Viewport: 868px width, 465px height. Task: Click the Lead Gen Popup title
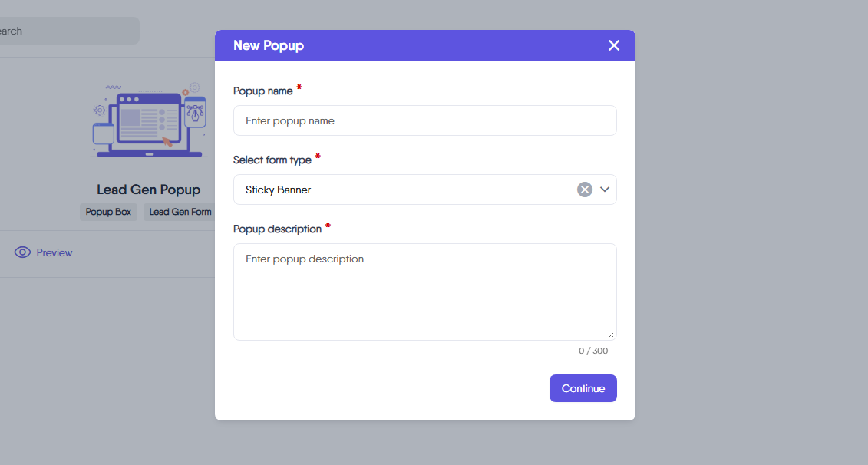(148, 190)
